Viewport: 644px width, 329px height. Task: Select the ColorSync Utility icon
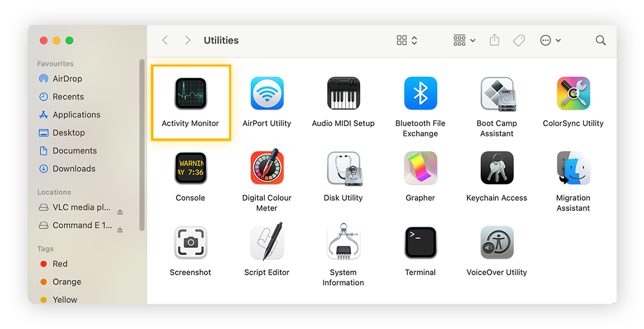tap(573, 93)
